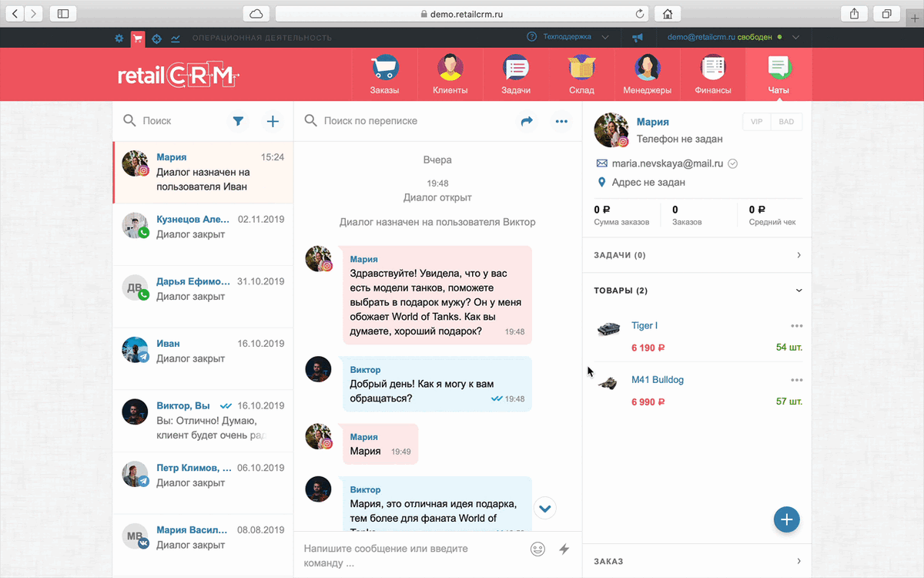Click the email verified check icon
The image size is (924, 578).
tap(733, 163)
